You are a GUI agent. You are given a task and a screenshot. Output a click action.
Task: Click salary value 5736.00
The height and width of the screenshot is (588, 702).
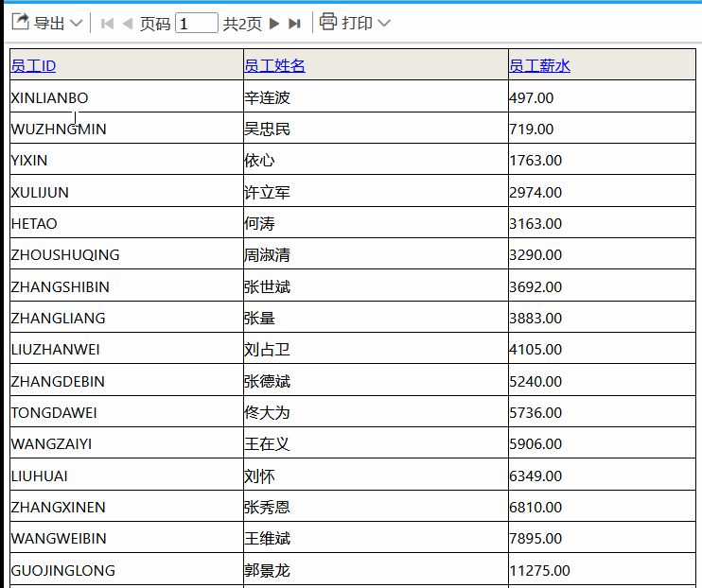pos(535,412)
